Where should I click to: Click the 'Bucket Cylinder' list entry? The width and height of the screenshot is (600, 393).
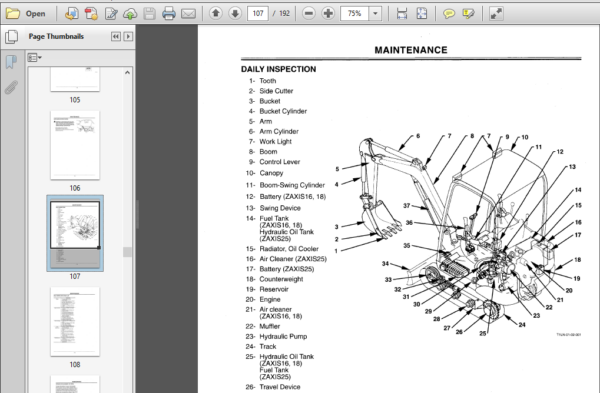point(283,111)
